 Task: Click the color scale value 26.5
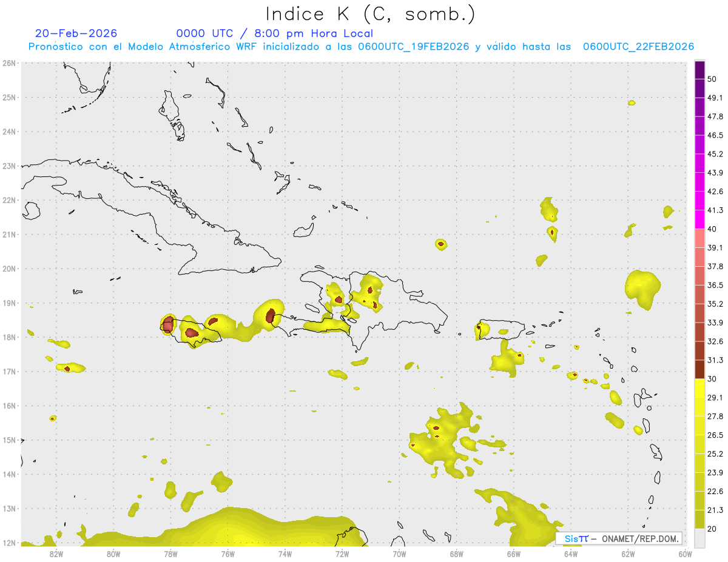[x=715, y=435]
